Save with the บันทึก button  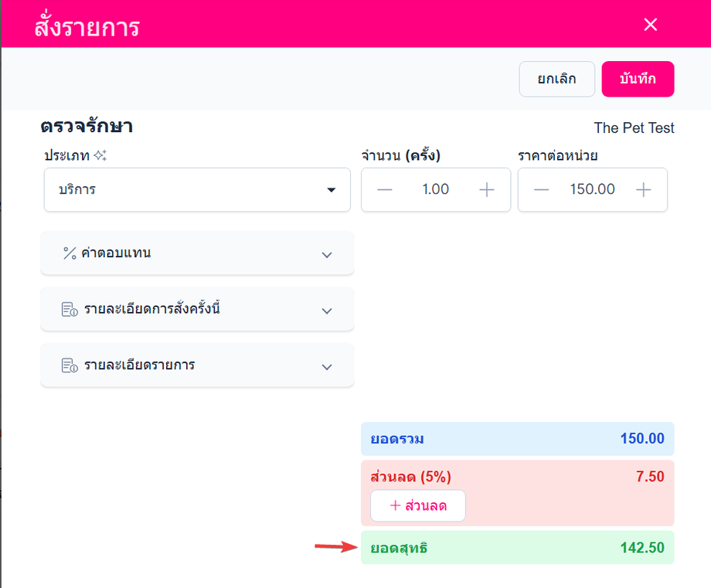point(638,79)
